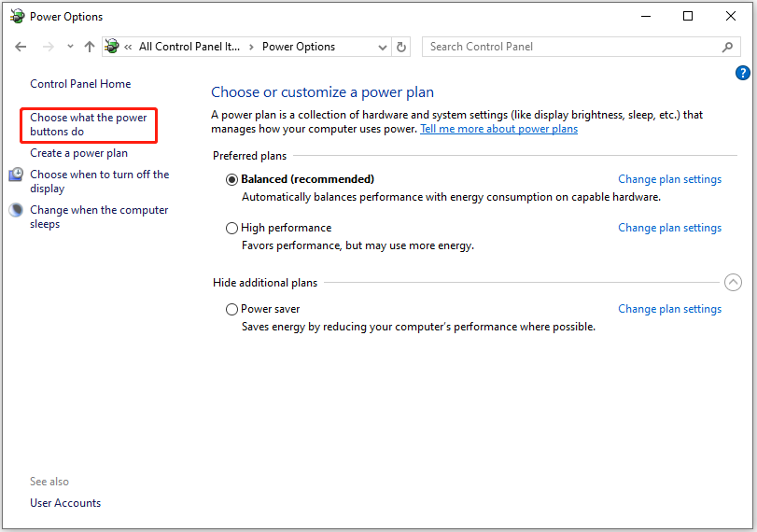Click the Power Options breadcrumb segment

tap(298, 47)
